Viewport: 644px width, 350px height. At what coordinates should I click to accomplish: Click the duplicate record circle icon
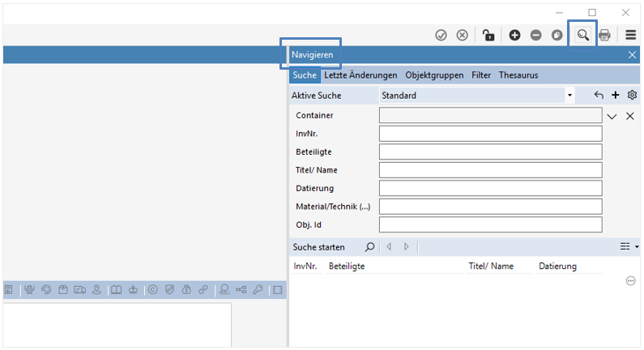click(557, 35)
